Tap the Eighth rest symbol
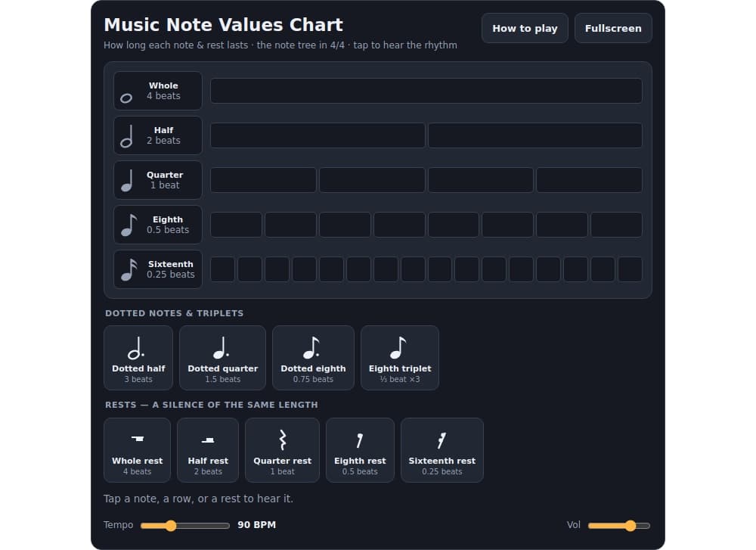 [x=360, y=440]
